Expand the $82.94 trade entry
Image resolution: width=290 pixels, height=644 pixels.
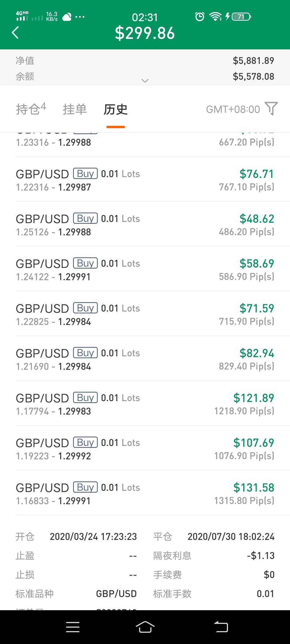[x=145, y=359]
